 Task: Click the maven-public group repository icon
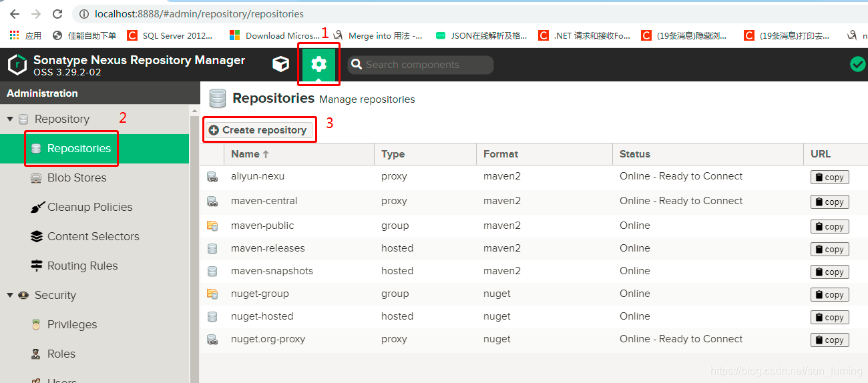point(212,226)
